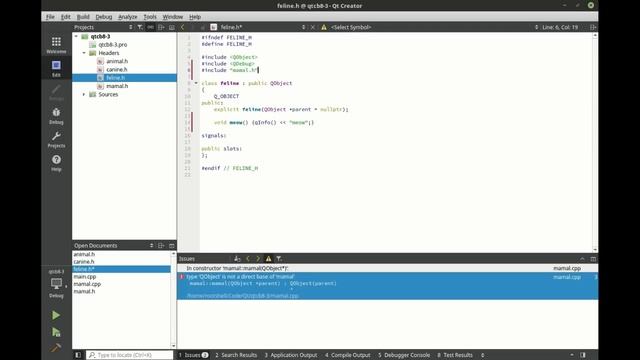Viewport: 640px width, 360px height.
Task: Open the Window menu
Action: click(x=173, y=17)
